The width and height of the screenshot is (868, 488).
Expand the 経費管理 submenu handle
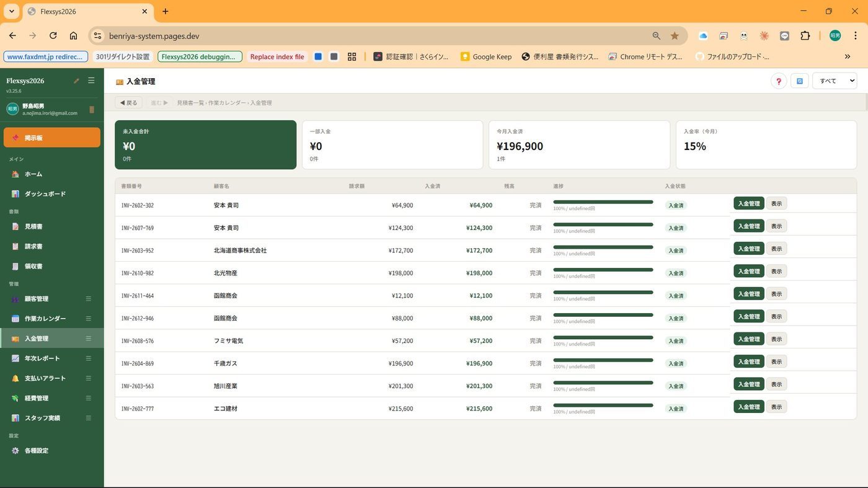pos(88,398)
